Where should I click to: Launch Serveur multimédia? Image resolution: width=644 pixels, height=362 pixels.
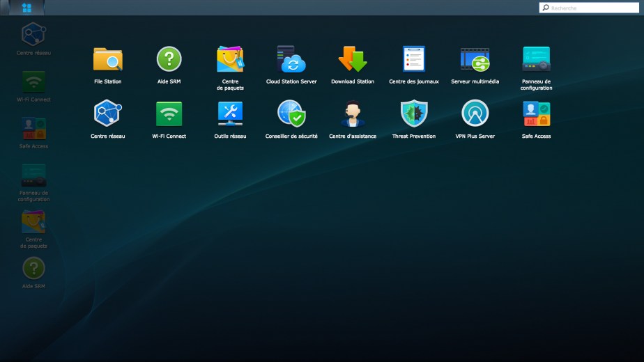point(475,60)
